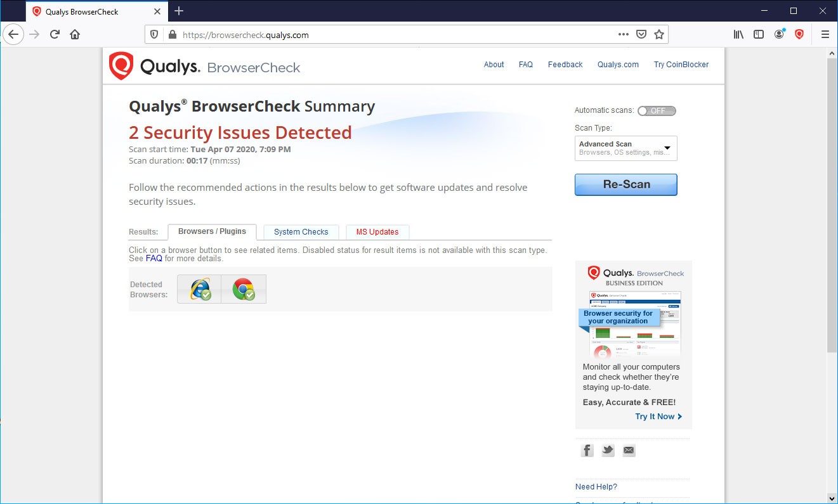The width and height of the screenshot is (838, 504).
Task: Open the page actions ellipsis menu
Action: coord(624,35)
